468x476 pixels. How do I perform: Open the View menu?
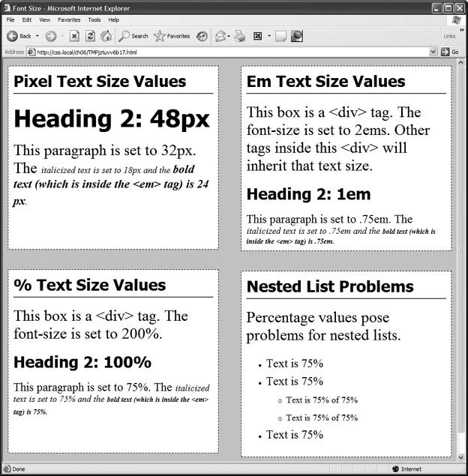(x=44, y=19)
